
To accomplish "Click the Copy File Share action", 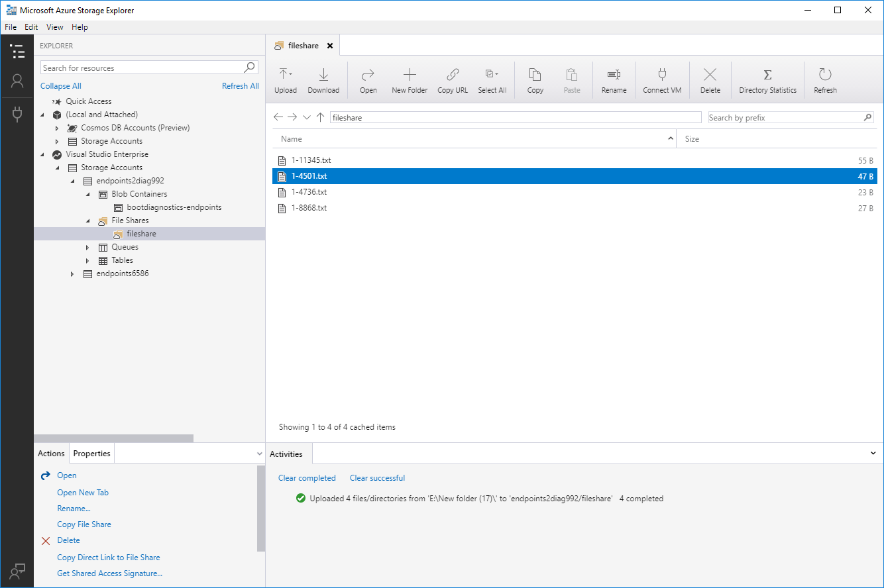I will click(84, 524).
